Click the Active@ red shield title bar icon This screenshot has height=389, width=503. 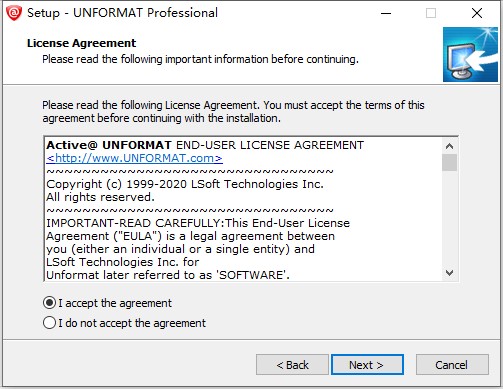[x=14, y=13]
